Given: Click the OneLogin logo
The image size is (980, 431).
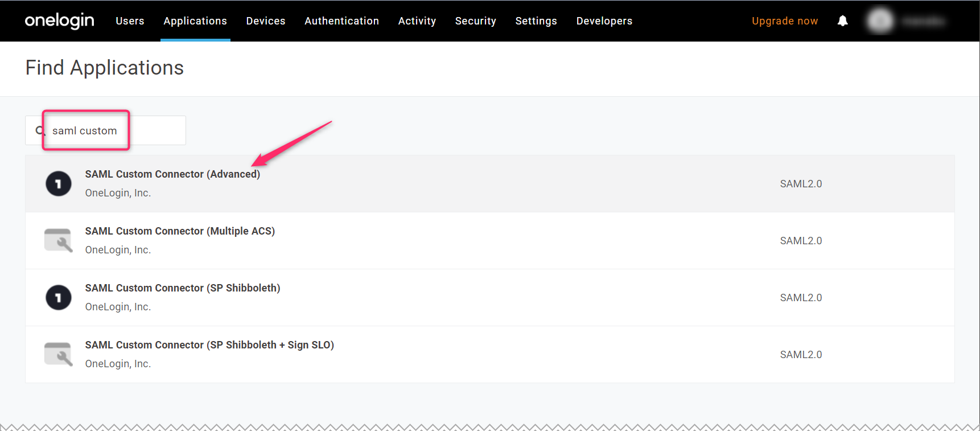Looking at the screenshot, I should coord(59,20).
